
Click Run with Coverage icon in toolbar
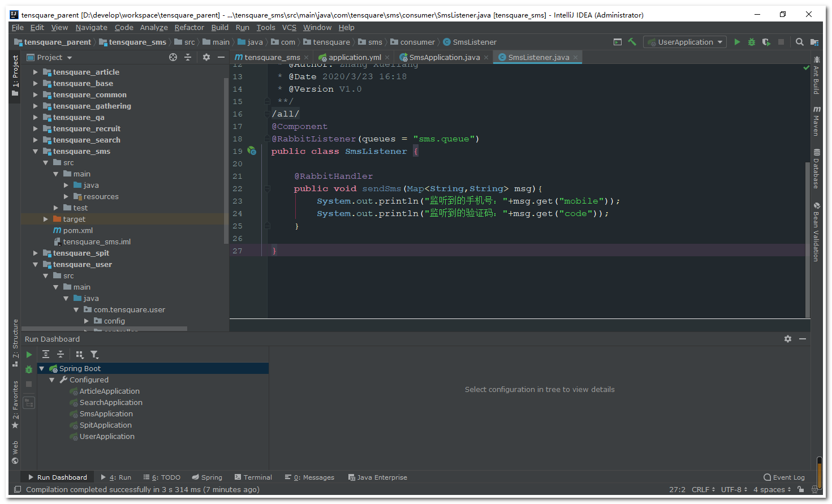(x=766, y=42)
